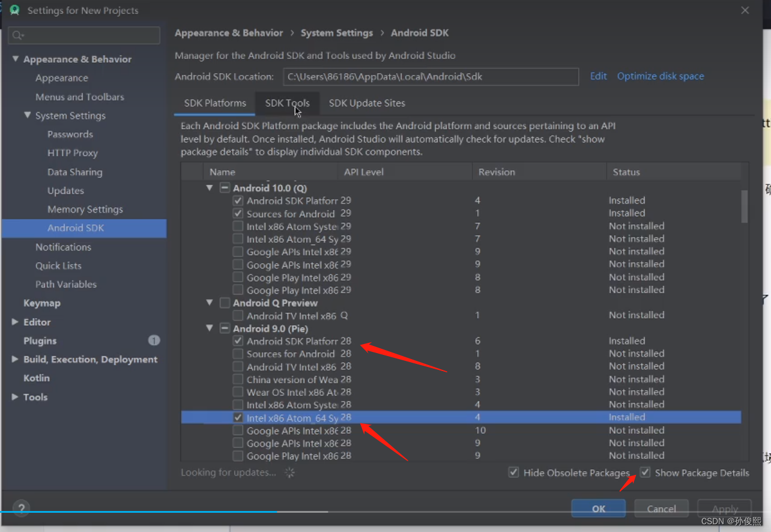Viewport: 771px width, 532px height.
Task: Click the Status column header
Action: click(674, 172)
